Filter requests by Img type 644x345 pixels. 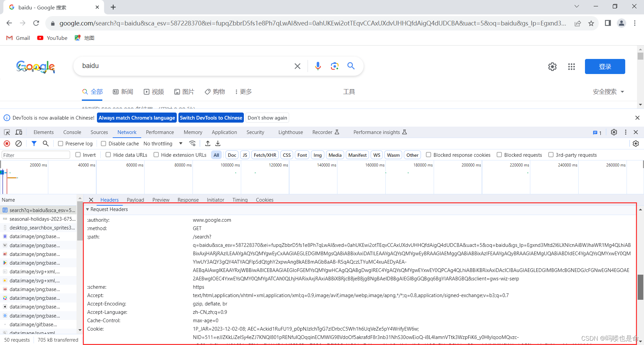click(x=318, y=155)
